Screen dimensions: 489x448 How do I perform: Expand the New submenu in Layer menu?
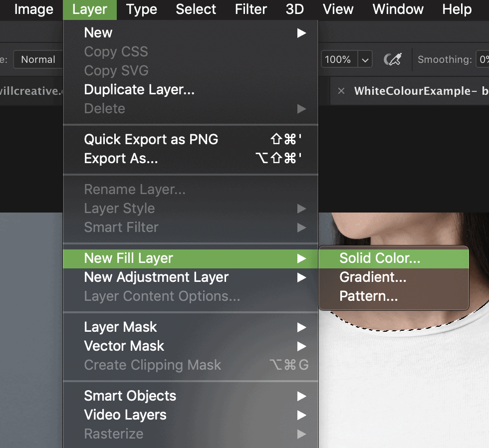coord(191,33)
